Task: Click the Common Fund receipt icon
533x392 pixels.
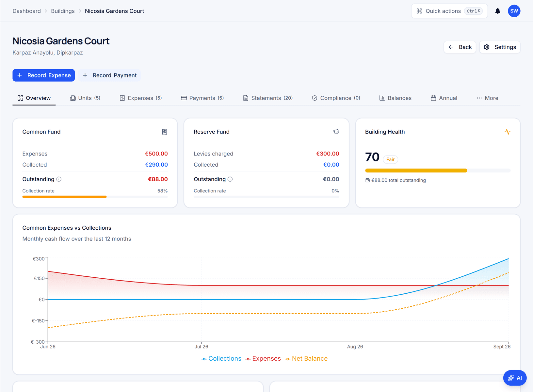Action: point(165,132)
